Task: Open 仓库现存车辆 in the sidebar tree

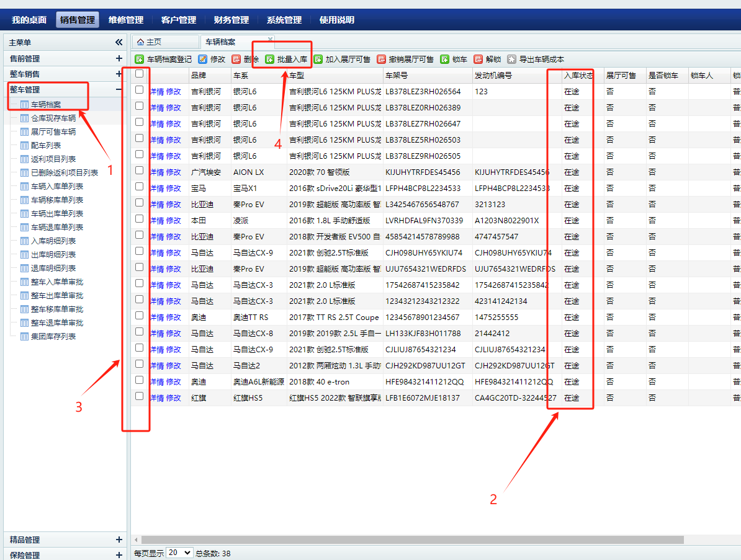Action: tap(53, 118)
